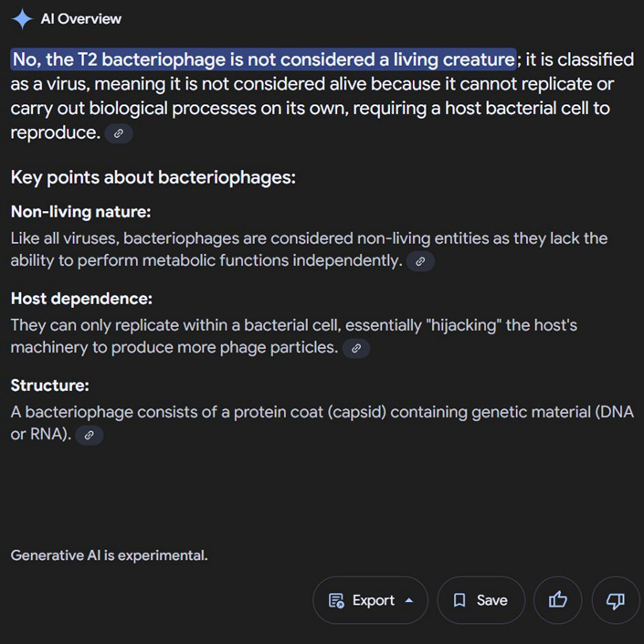Expand the Export dropdown arrow
Image resolution: width=644 pixels, height=644 pixels.
[x=409, y=600]
